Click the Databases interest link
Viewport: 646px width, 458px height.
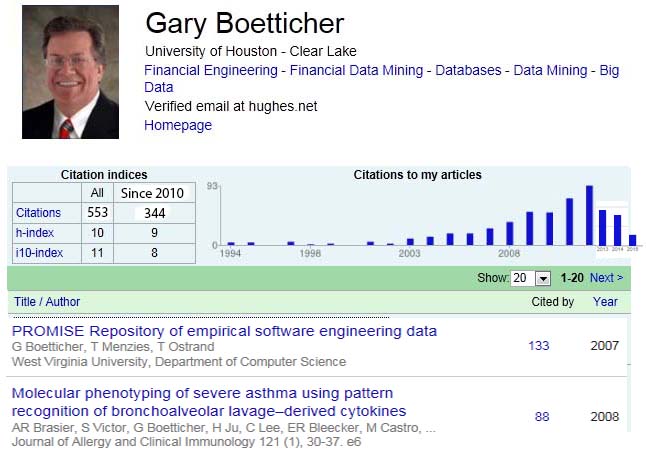point(468,70)
